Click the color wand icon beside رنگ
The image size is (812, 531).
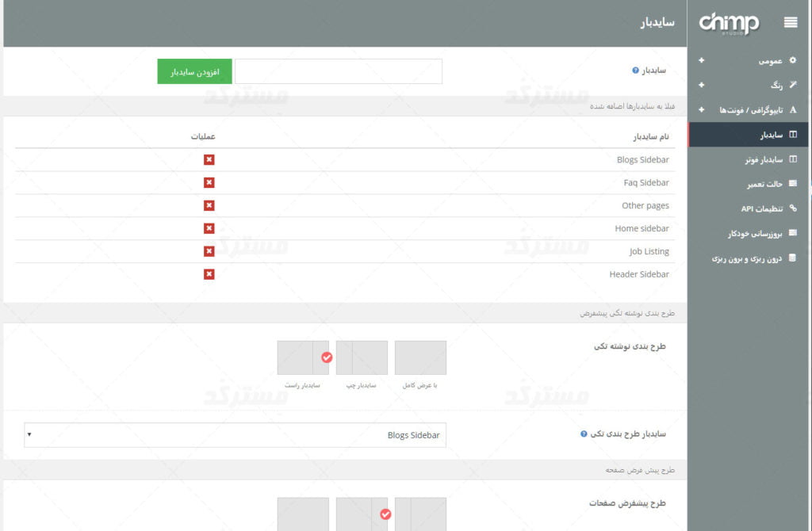[x=792, y=84]
